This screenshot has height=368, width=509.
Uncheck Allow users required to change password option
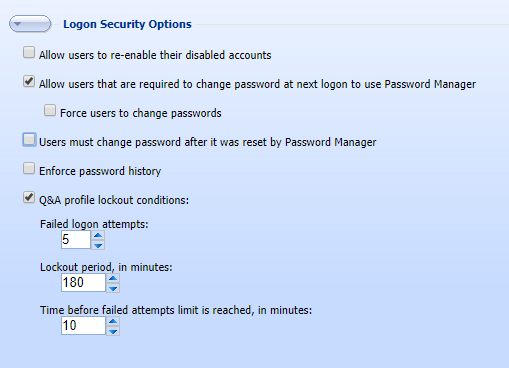pyautogui.click(x=29, y=82)
